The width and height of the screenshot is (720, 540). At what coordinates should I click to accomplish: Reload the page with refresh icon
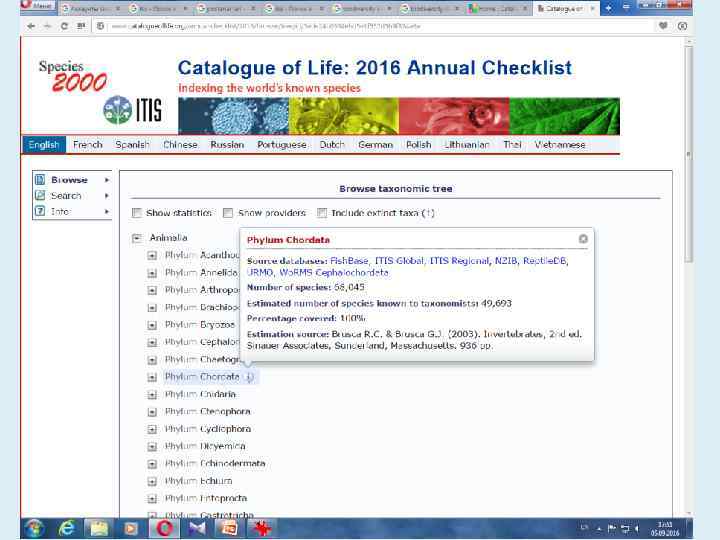[64, 26]
